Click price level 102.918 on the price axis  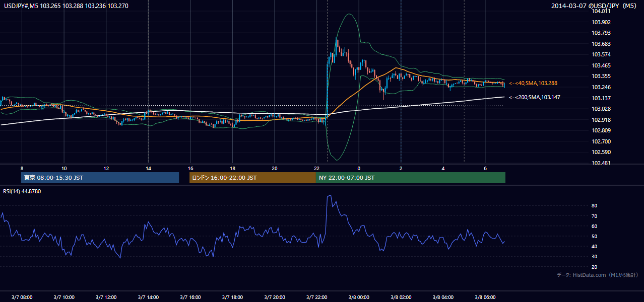(x=601, y=120)
